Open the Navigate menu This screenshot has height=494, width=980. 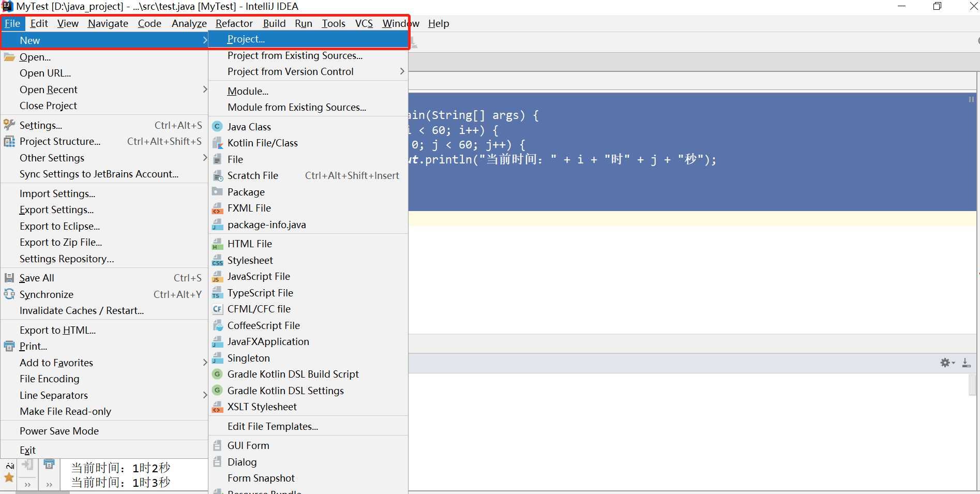tap(108, 23)
